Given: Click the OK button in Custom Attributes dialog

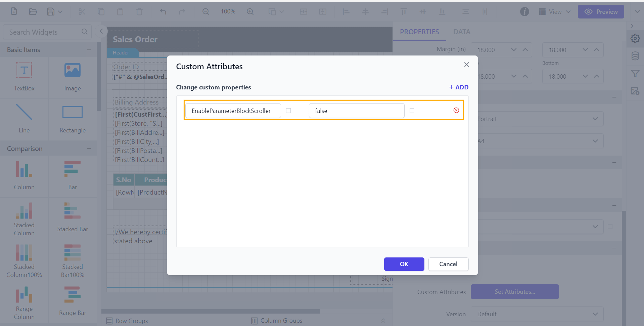Looking at the screenshot, I should pos(404,264).
